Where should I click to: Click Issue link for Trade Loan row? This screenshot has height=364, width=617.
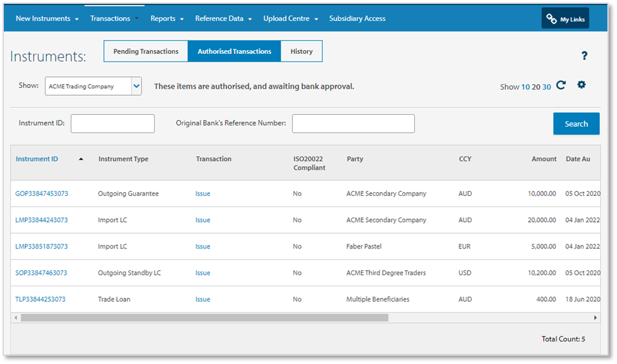coord(203,299)
